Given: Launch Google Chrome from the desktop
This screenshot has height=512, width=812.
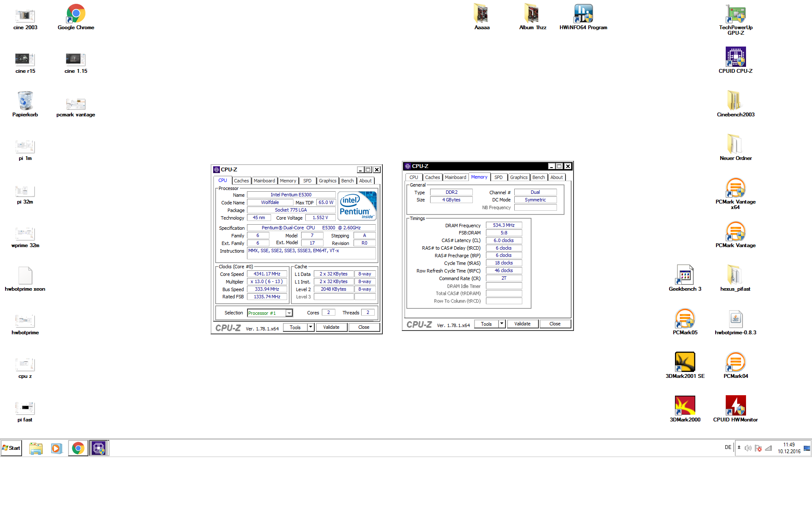Looking at the screenshot, I should coord(76,18).
